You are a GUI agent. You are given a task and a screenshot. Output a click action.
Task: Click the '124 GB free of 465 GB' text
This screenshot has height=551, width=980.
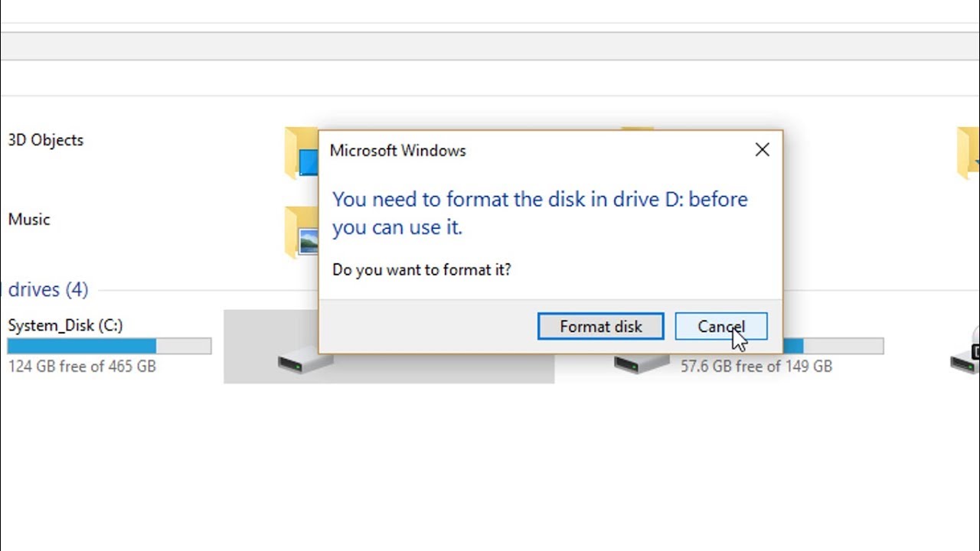click(x=82, y=367)
